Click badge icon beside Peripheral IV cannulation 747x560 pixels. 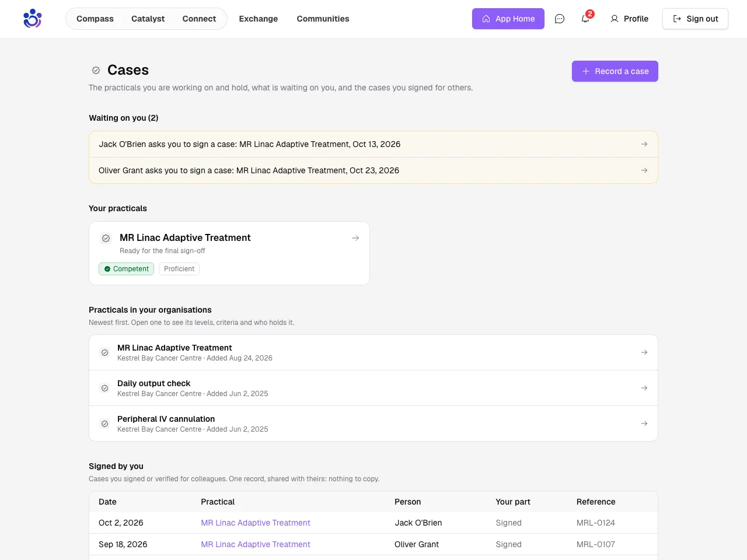[x=104, y=423]
